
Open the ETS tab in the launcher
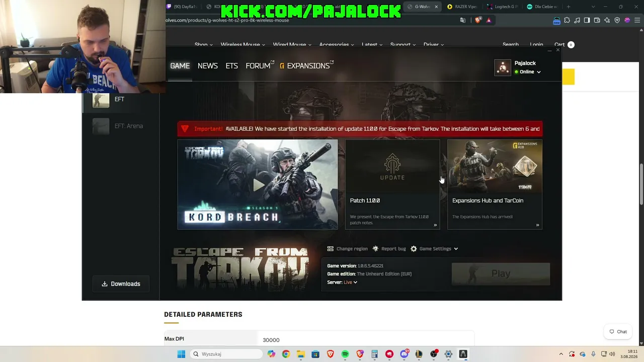pyautogui.click(x=231, y=66)
